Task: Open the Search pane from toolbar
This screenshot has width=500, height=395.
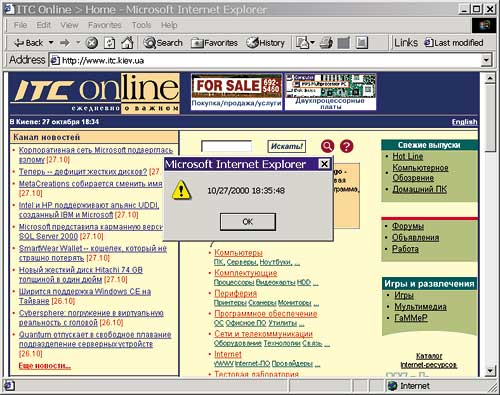Action: 163,43
